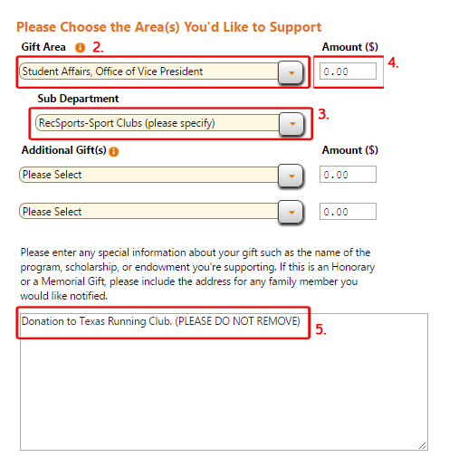Screen dimensions: 449x476
Task: Click the Additional Gift(s) label
Action: tap(63, 150)
